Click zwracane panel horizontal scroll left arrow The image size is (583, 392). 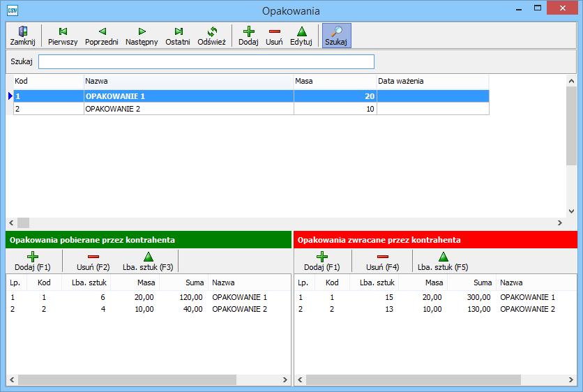(300, 379)
